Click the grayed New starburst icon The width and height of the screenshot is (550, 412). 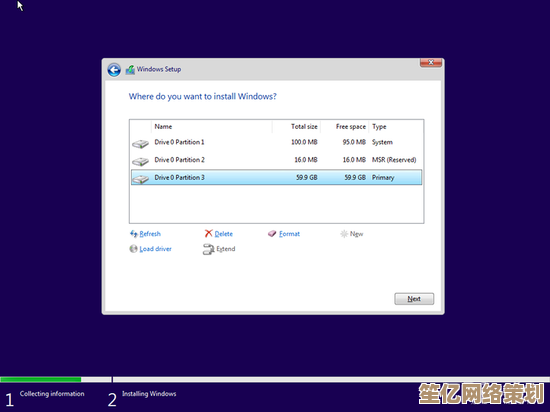(344, 234)
